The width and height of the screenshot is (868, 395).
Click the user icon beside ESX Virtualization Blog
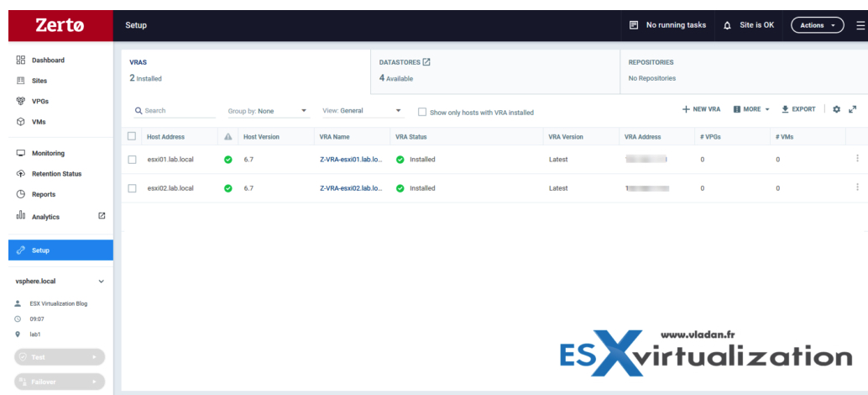pyautogui.click(x=18, y=303)
